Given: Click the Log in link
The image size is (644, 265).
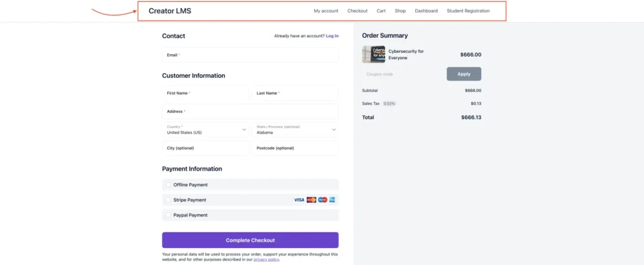Looking at the screenshot, I should point(332,36).
